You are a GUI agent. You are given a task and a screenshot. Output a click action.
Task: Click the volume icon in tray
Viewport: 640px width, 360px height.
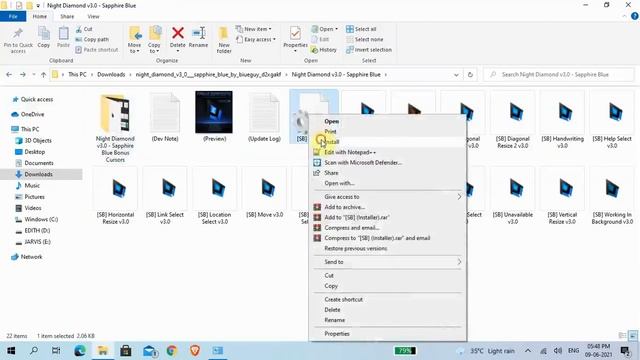click(x=558, y=351)
